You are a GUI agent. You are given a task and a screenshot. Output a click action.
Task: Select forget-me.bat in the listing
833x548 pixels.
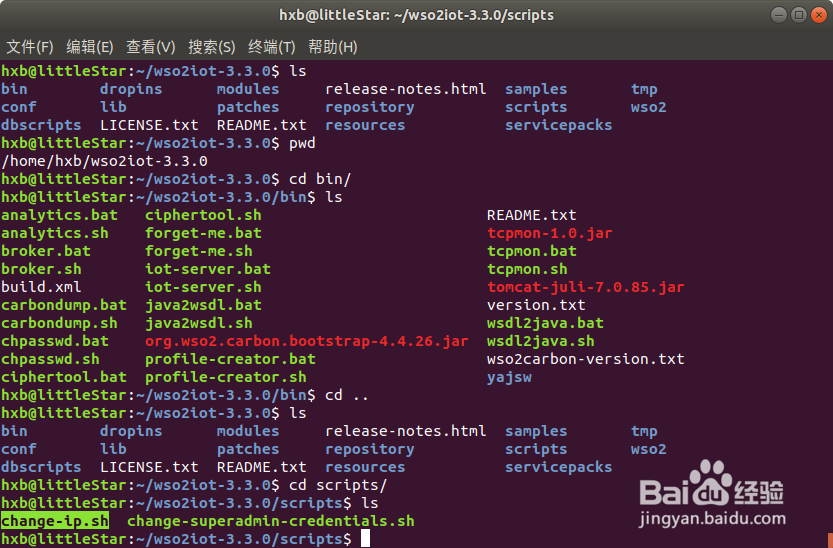point(203,233)
